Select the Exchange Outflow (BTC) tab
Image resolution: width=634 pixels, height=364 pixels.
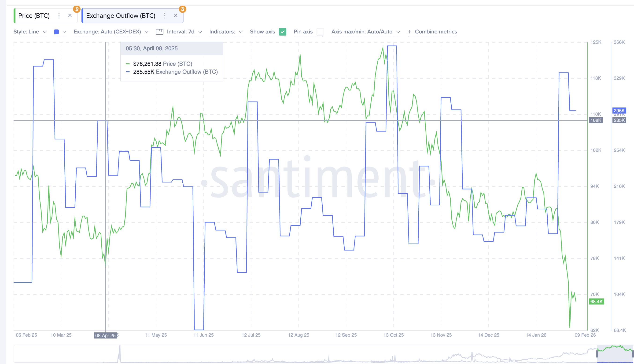point(121,16)
